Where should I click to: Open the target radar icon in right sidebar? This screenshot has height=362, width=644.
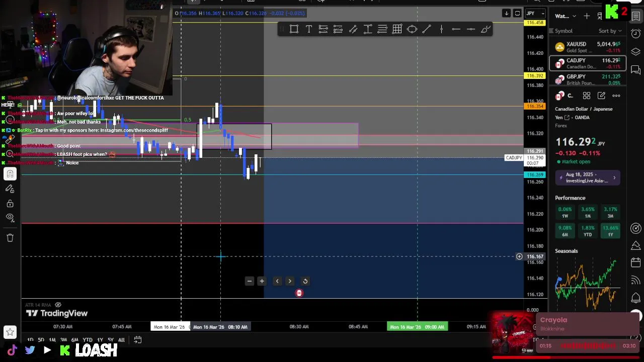tap(636, 228)
